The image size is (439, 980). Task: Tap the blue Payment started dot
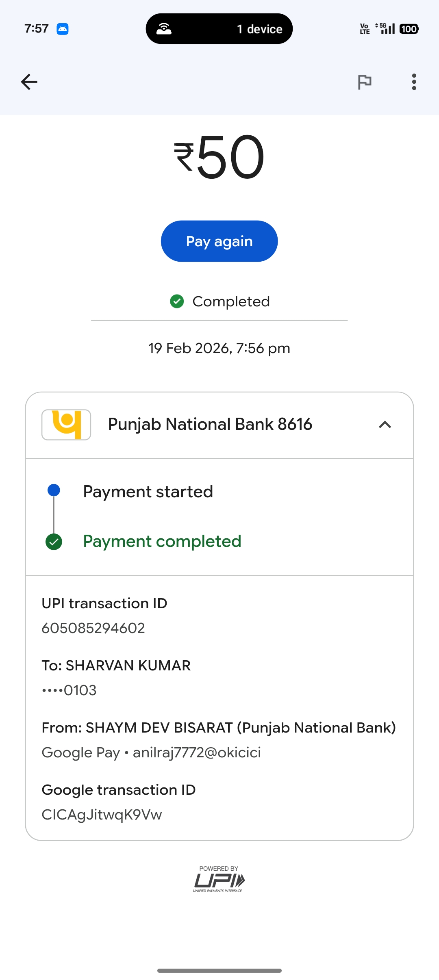(54, 490)
